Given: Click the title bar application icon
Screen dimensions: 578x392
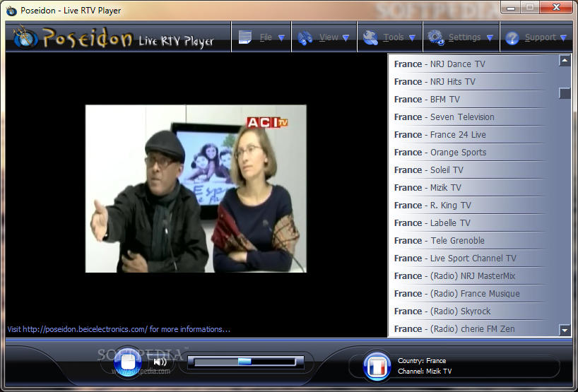Looking at the screenshot, I should coord(11,11).
